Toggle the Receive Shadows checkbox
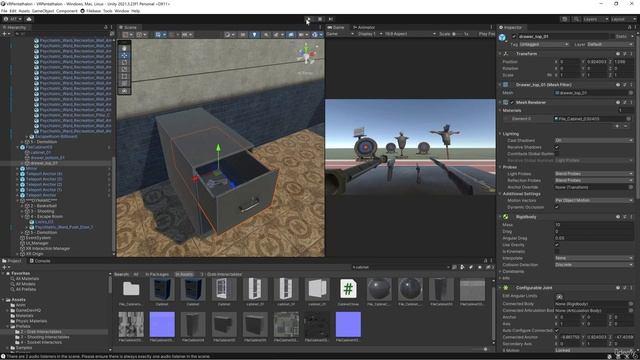 [557, 147]
